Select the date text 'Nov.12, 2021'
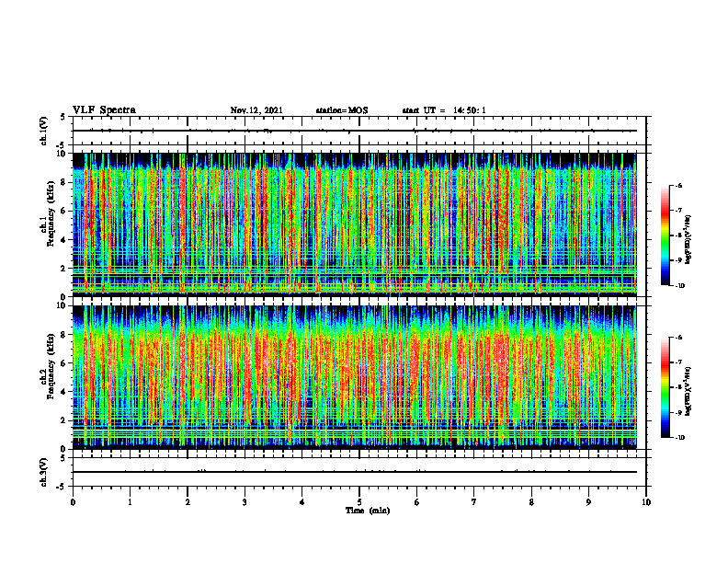Screen dimensions: 728x563 256,110
